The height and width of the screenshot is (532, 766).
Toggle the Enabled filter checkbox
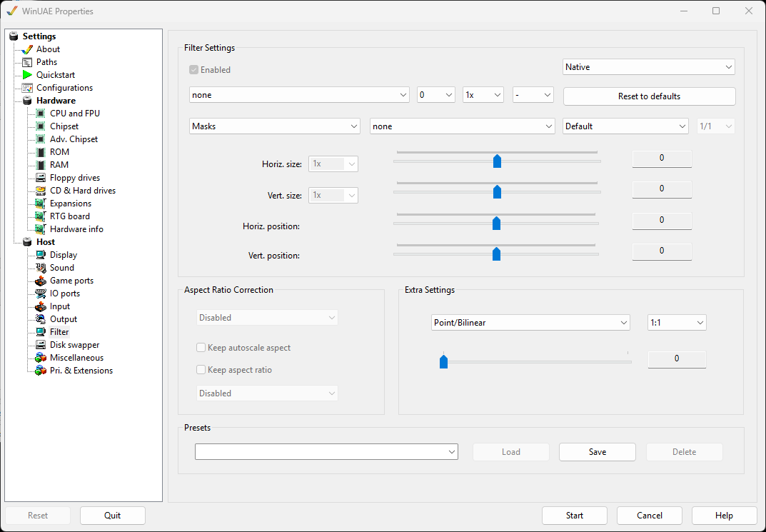pyautogui.click(x=194, y=70)
